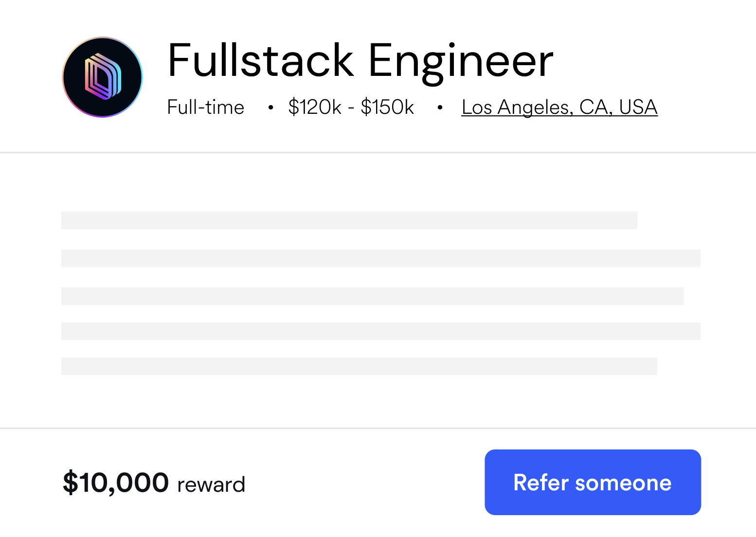Select the word reward next to $10,000
Screen dimensions: 756x537
click(211, 483)
